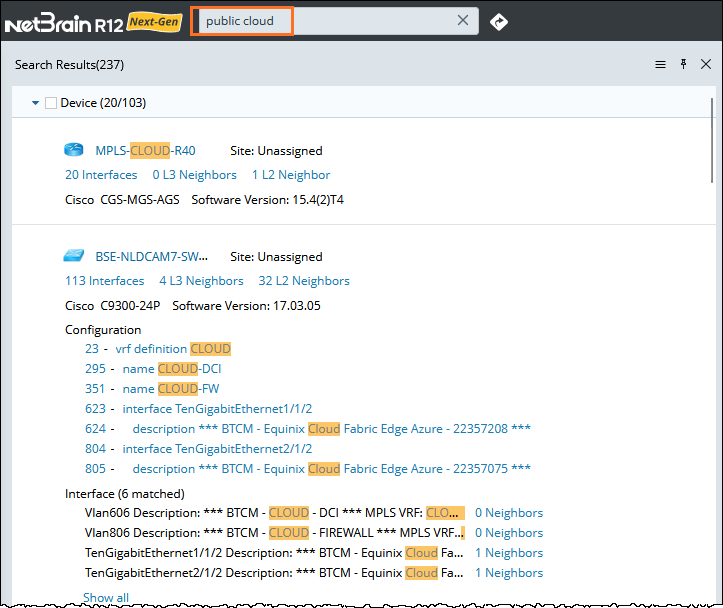Click Site: Unassigned on the BSE-NLDCAM7-SW result
Viewport: 723px width, 608px height.
(276, 257)
